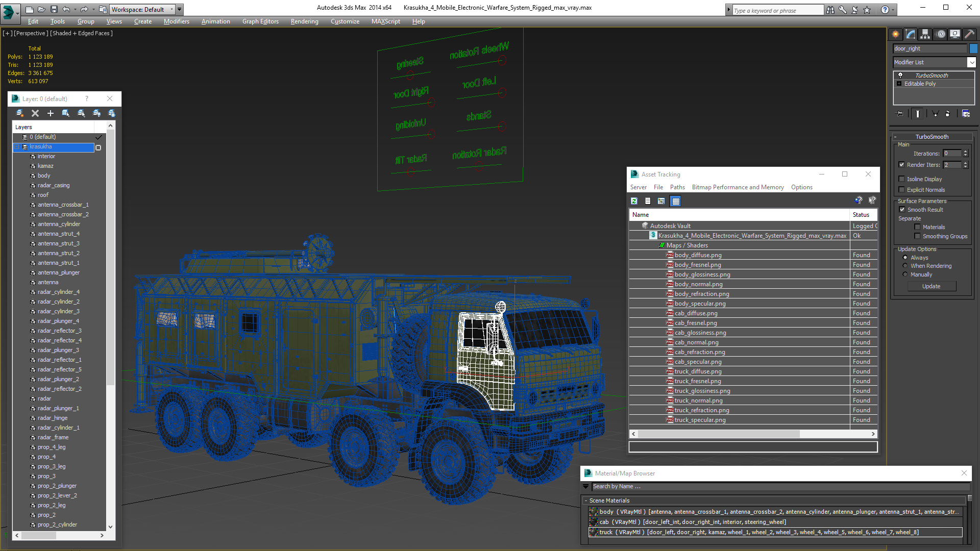Click the Save File floppy icon
The image size is (980, 551).
pyautogui.click(x=54, y=9)
